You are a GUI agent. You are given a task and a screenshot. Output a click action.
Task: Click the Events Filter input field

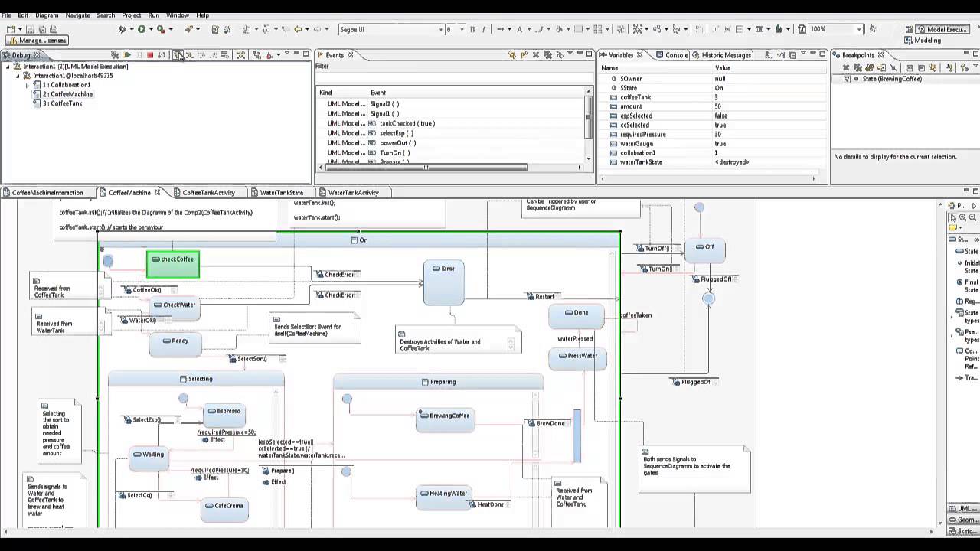pos(454,77)
